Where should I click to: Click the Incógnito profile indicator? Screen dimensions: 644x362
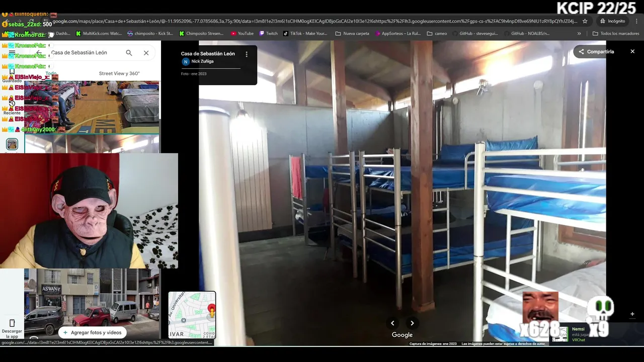[x=612, y=21]
